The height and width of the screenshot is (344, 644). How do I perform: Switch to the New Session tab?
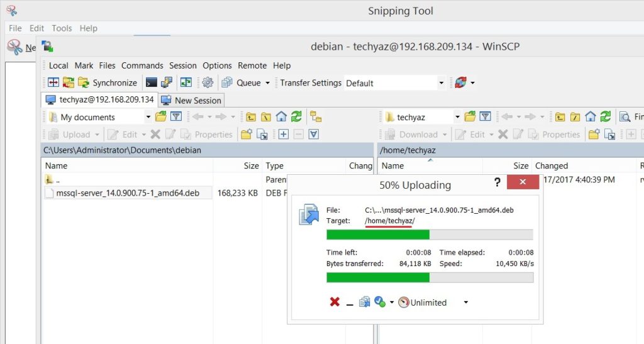point(191,101)
